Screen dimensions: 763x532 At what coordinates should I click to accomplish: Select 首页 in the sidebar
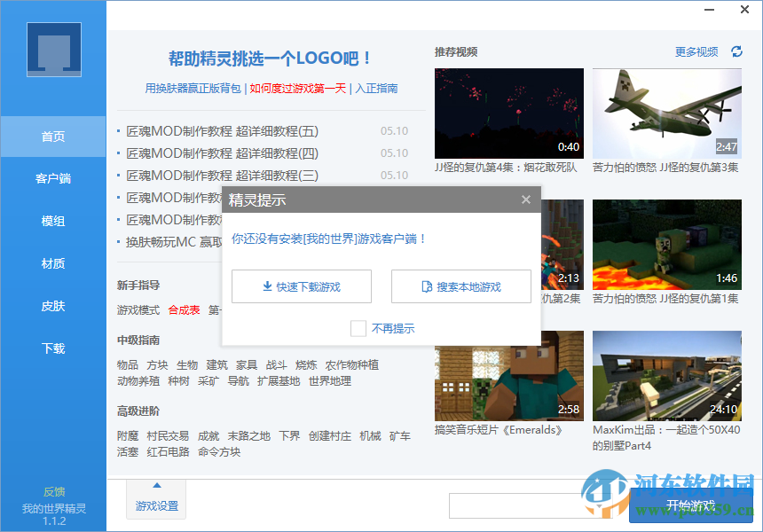52,136
